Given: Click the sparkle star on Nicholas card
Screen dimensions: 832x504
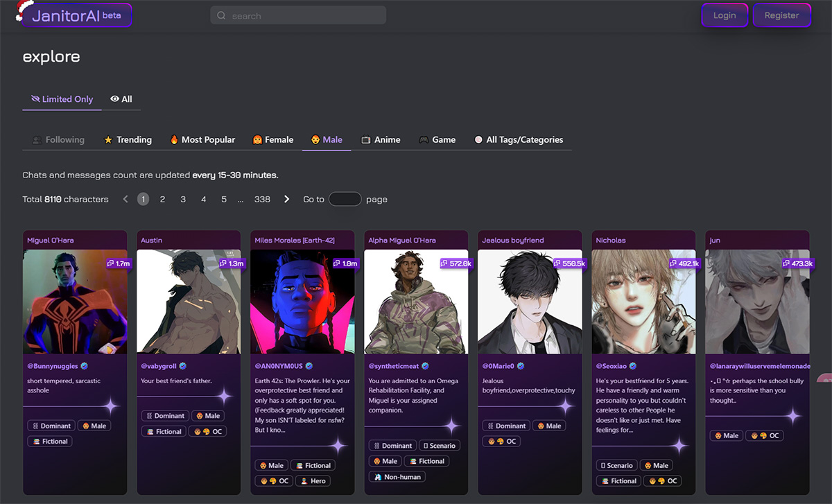Looking at the screenshot, I should click(679, 446).
